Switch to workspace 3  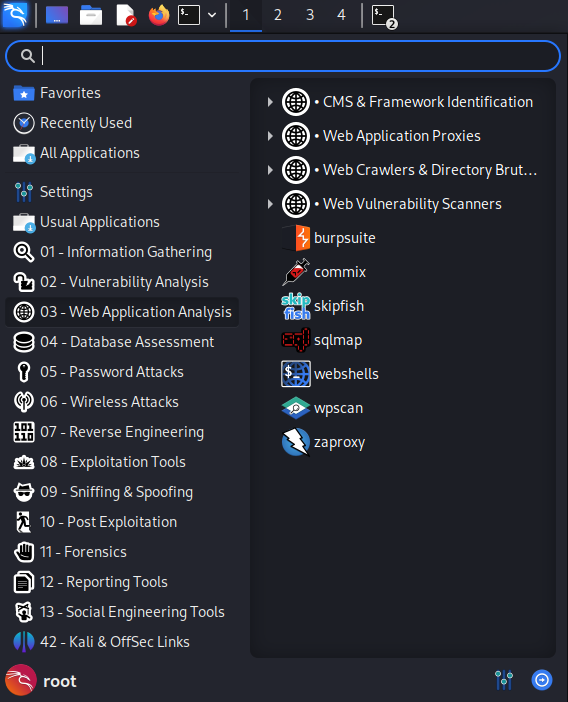[x=310, y=15]
